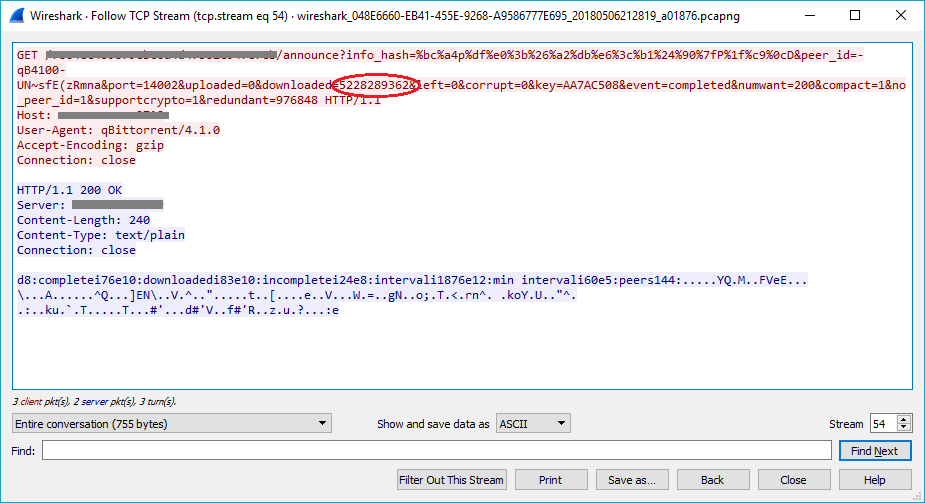Click the Server: header line
Image resolution: width=925 pixels, height=503 pixels.
90,205
